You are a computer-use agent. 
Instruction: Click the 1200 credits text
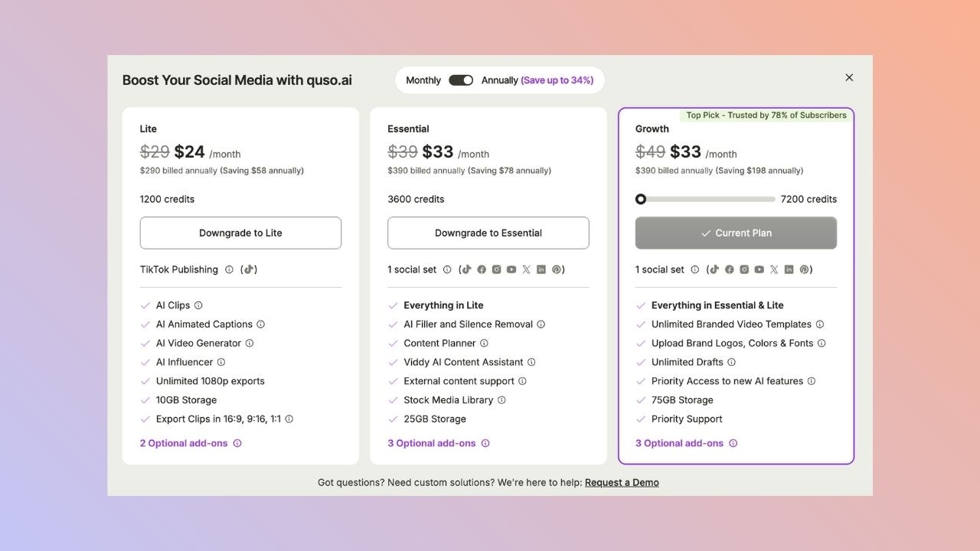[167, 199]
